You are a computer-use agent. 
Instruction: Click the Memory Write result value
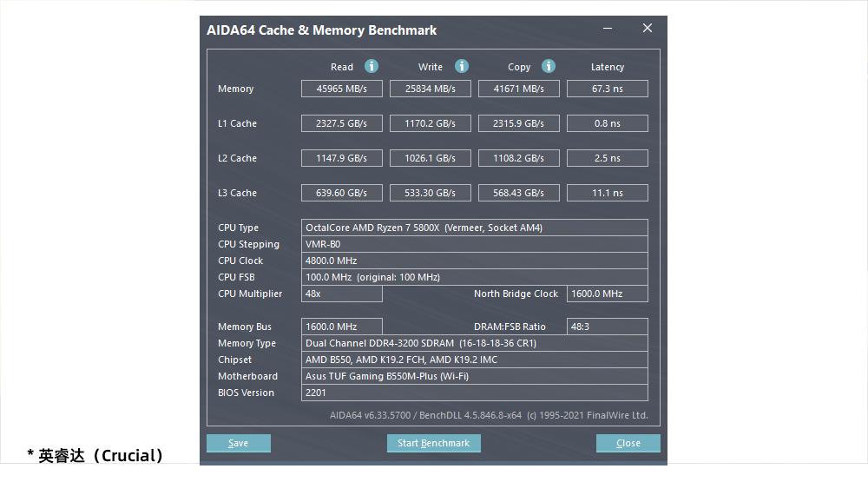click(430, 89)
